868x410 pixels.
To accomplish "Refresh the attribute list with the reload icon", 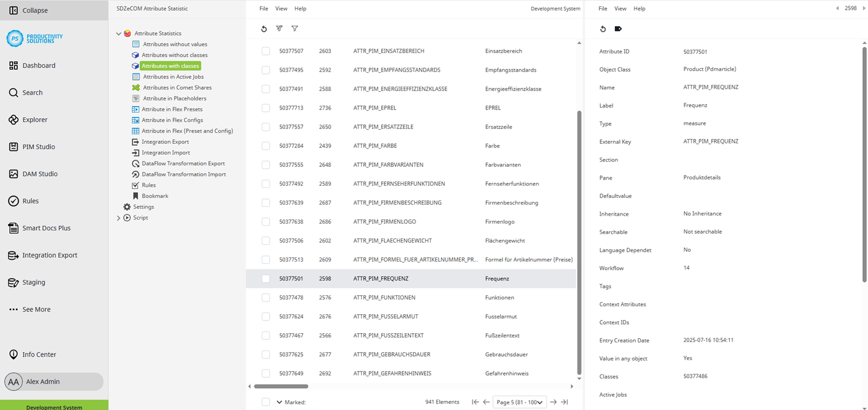I will (264, 28).
